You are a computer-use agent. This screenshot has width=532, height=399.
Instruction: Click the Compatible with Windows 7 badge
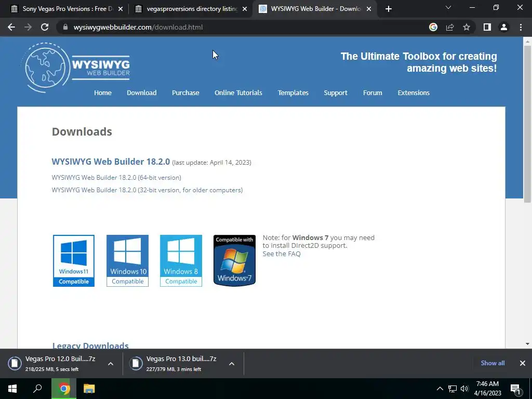click(234, 261)
